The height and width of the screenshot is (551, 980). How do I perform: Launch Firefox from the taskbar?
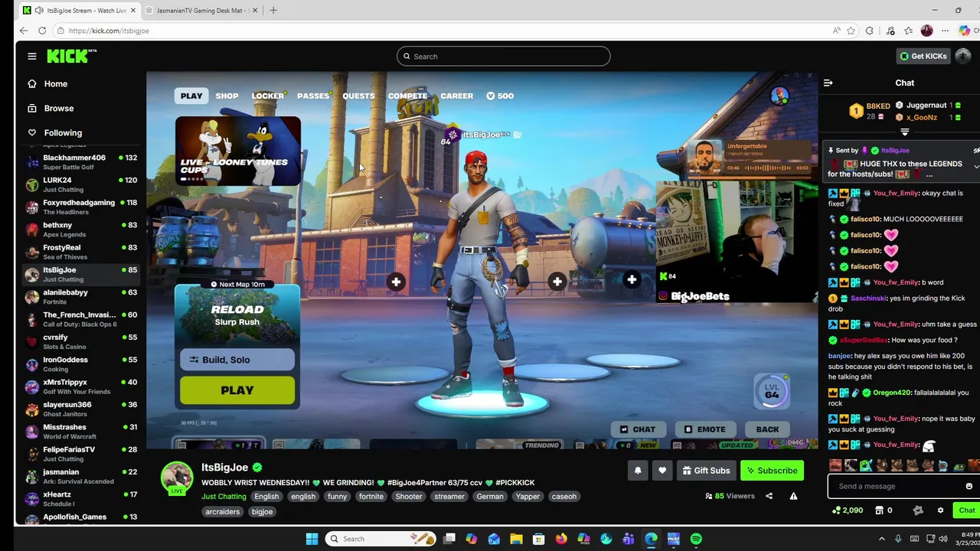pos(561,539)
